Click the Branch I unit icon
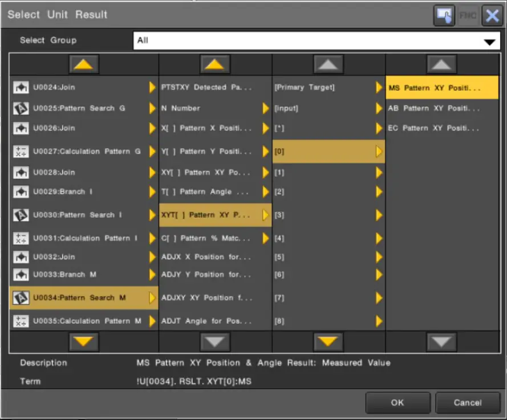 coord(21,192)
